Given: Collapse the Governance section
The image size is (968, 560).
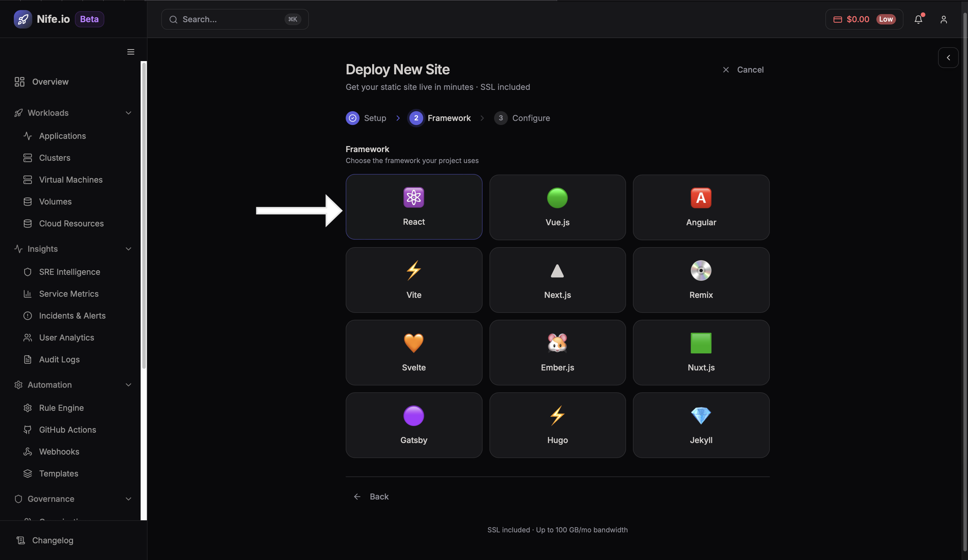Looking at the screenshot, I should (128, 499).
